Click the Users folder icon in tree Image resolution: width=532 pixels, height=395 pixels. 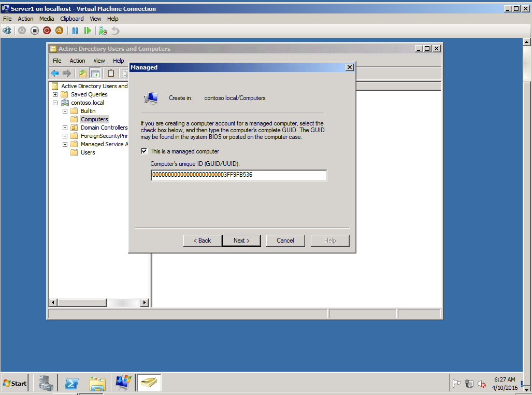pos(74,152)
